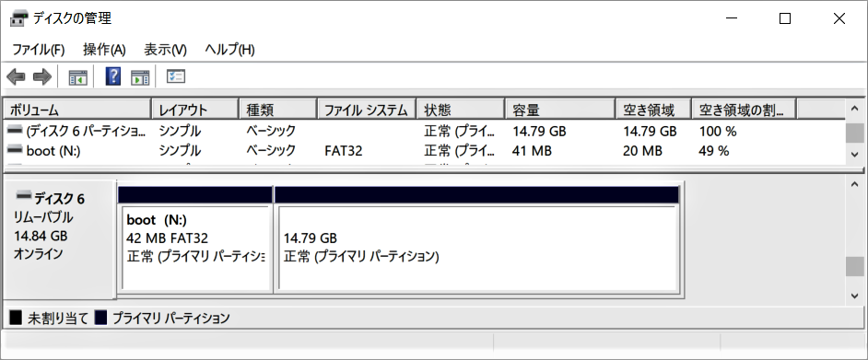Open the ファイル(F) menu

point(38,50)
